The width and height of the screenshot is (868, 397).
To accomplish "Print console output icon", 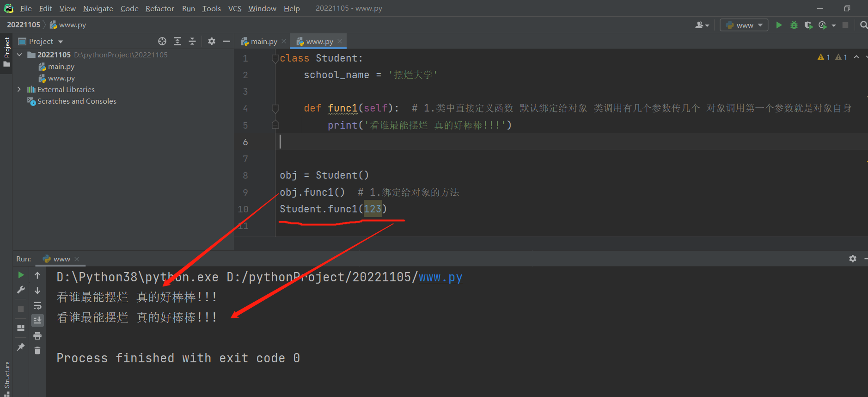I will (x=37, y=335).
